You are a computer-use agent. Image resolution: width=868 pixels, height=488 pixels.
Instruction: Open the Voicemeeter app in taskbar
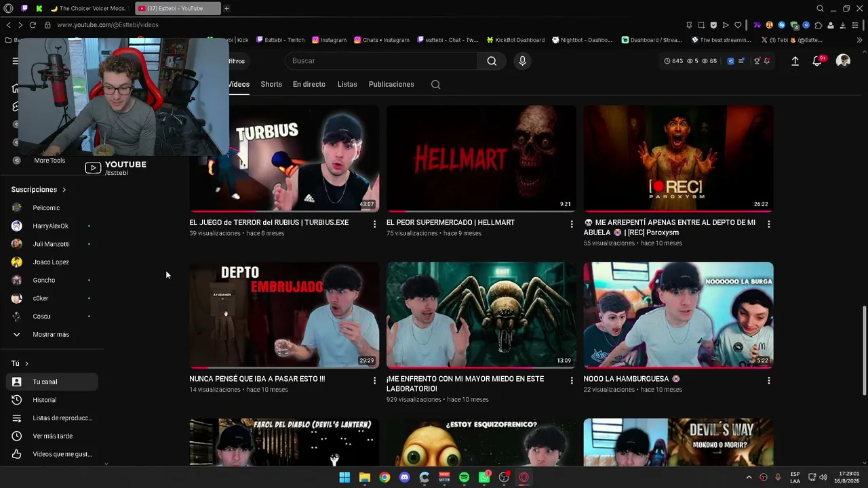444,477
